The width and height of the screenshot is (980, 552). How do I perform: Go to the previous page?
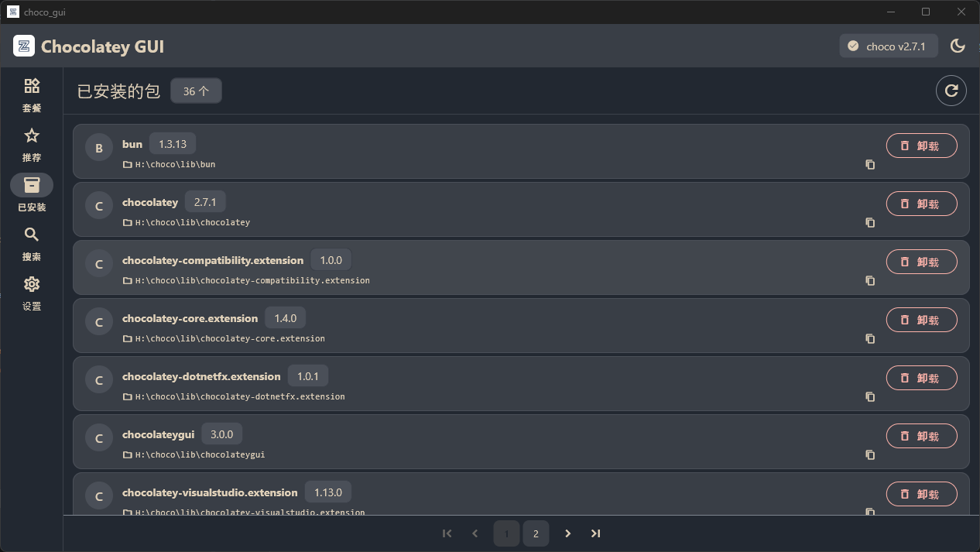pos(475,533)
